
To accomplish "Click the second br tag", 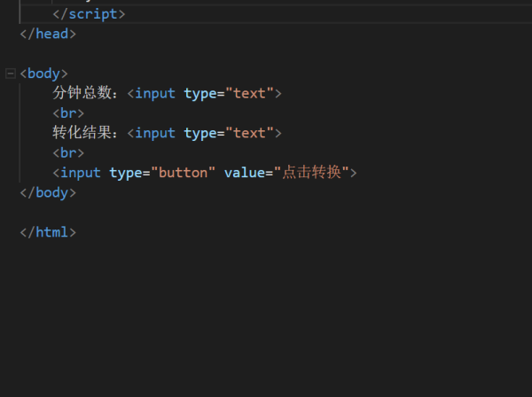I will (x=68, y=152).
